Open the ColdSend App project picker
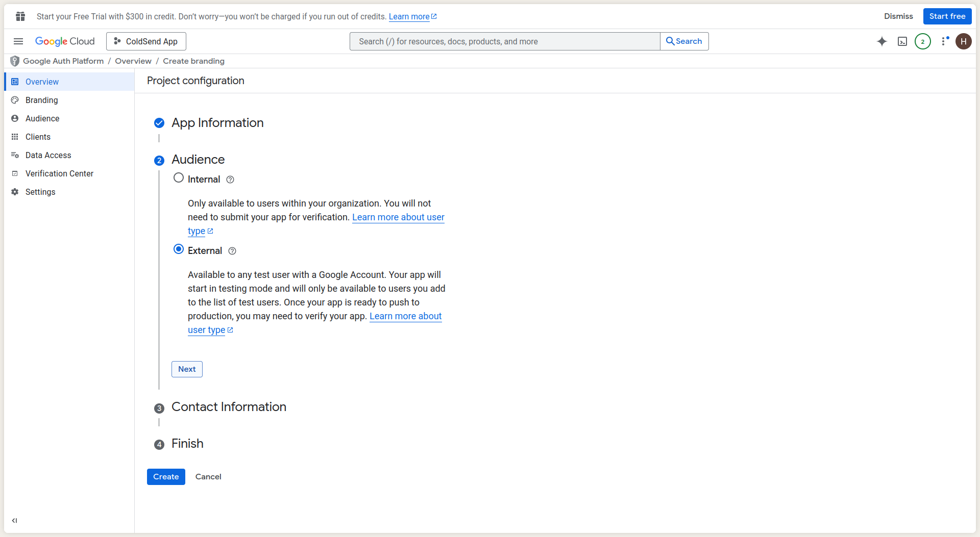The width and height of the screenshot is (980, 537). click(x=146, y=41)
